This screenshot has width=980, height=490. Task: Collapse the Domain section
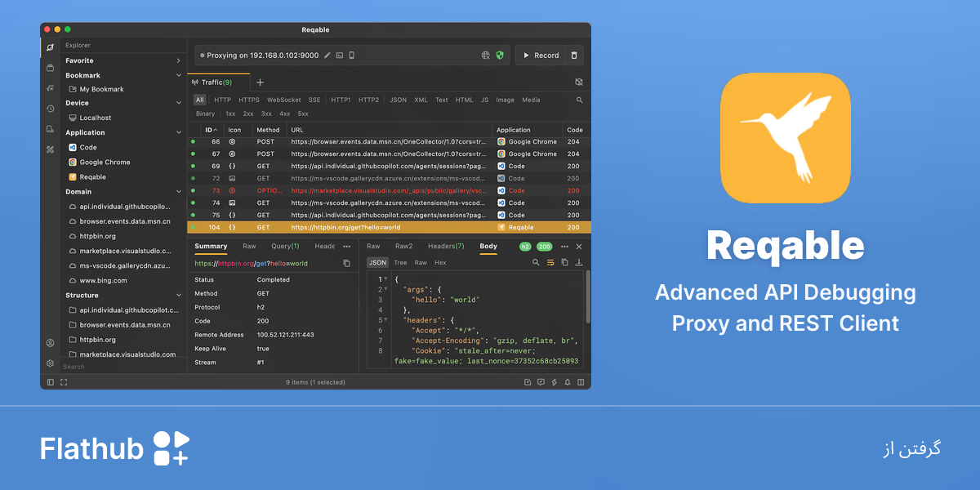(179, 192)
